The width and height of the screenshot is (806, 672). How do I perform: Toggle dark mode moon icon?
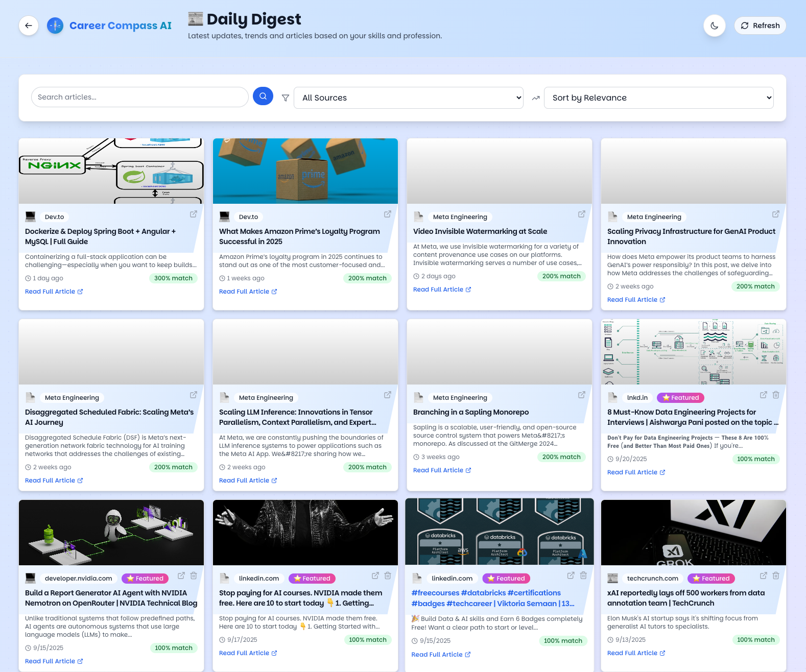point(715,26)
